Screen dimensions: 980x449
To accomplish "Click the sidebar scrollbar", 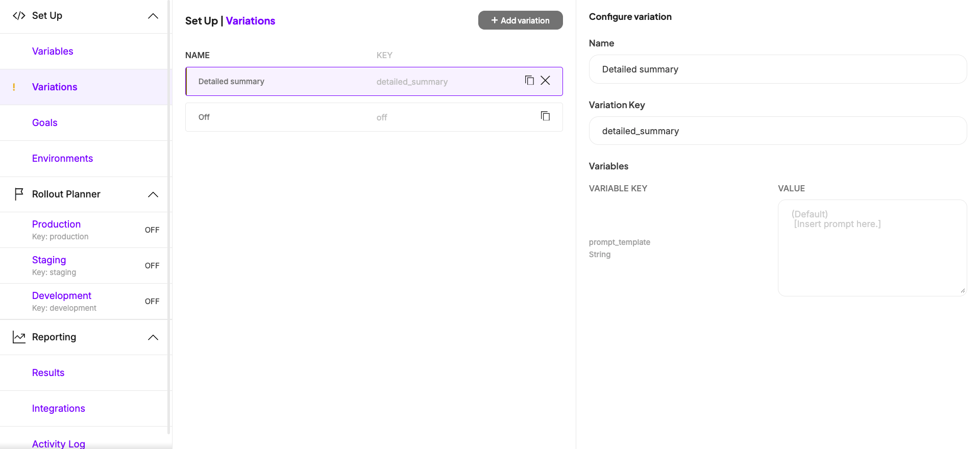I will coord(169,217).
